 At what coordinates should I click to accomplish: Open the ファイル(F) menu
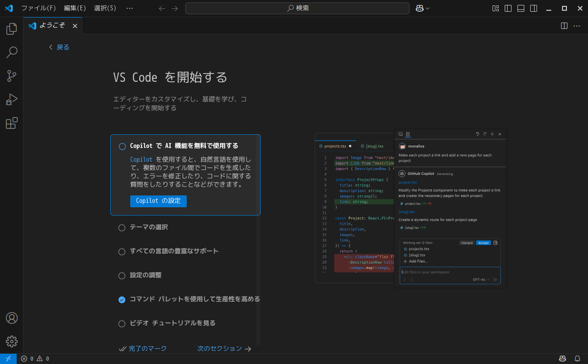pos(38,8)
